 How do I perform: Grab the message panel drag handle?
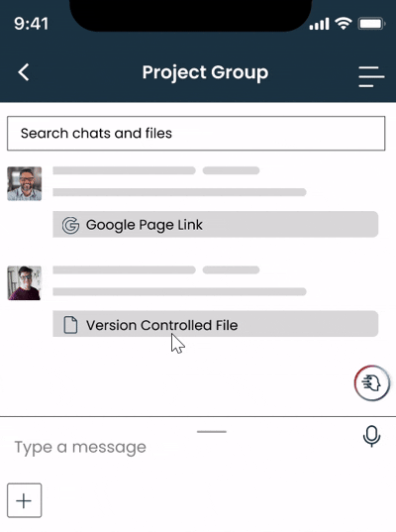(212, 432)
